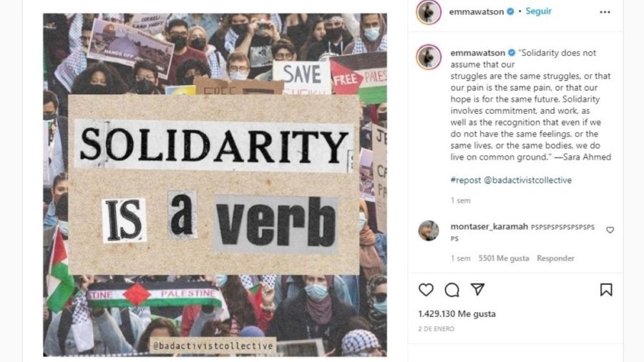View the 5501 Me gusta comment likes
644x362 pixels.
504,258
